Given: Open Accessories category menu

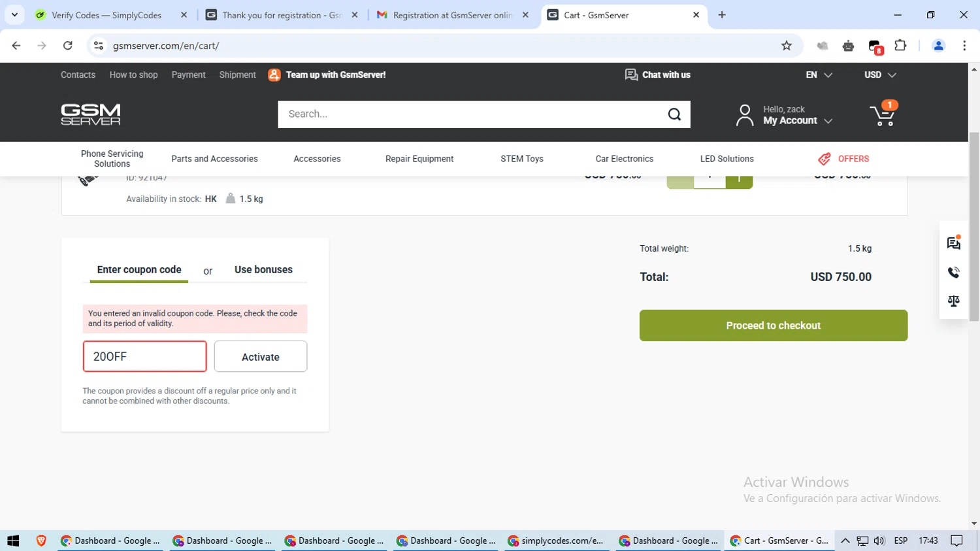Looking at the screenshot, I should point(317,159).
